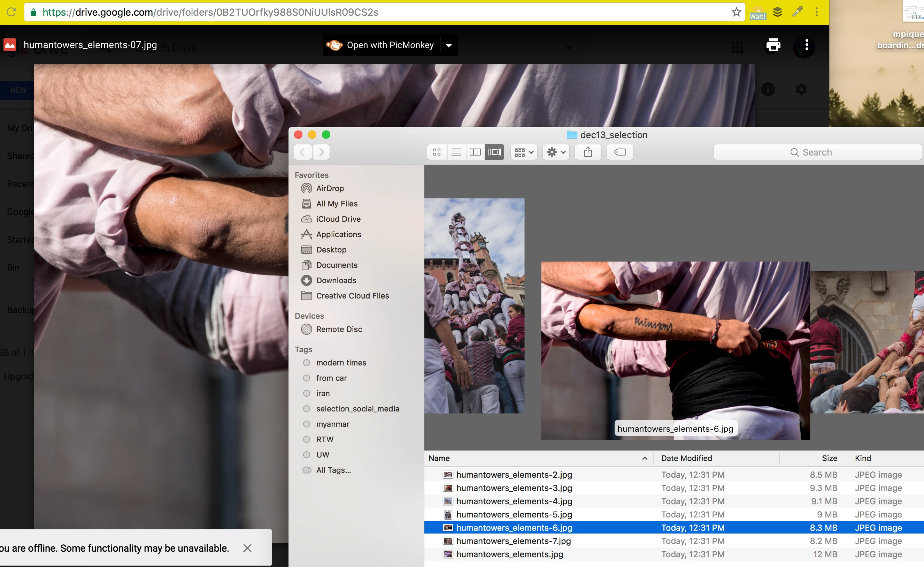Open Downloads in Finder sidebar
The width and height of the screenshot is (924, 567).
pos(336,280)
